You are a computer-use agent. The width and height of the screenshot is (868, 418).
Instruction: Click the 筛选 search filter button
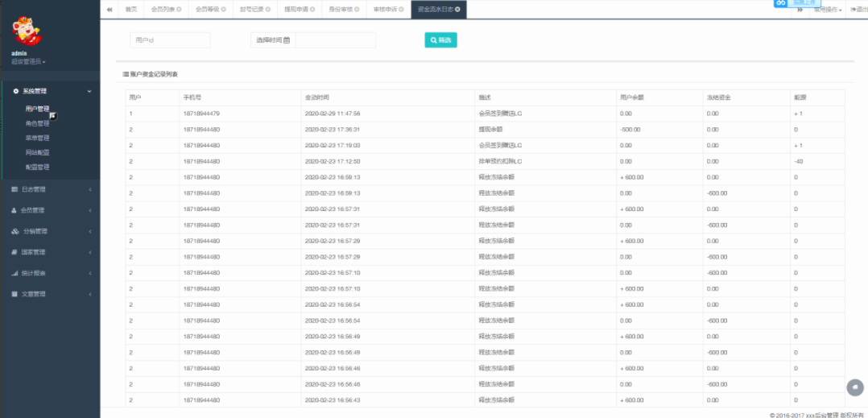coord(440,39)
